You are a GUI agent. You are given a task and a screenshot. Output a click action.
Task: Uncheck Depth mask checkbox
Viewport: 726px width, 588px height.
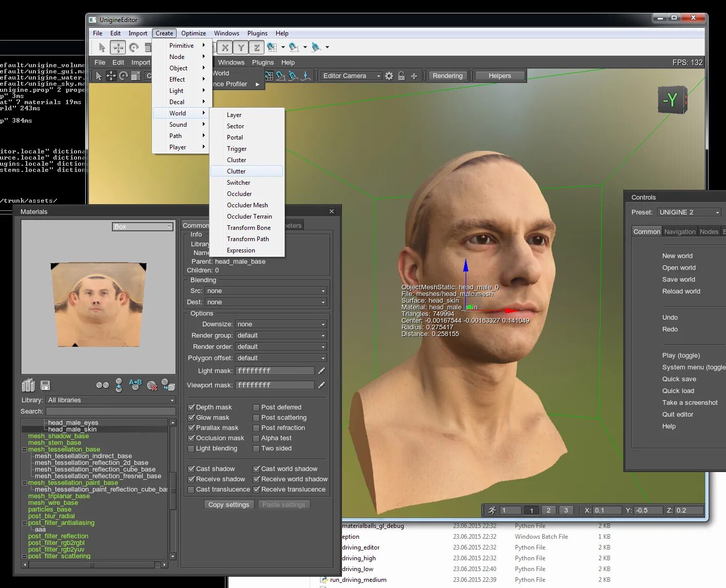point(191,407)
